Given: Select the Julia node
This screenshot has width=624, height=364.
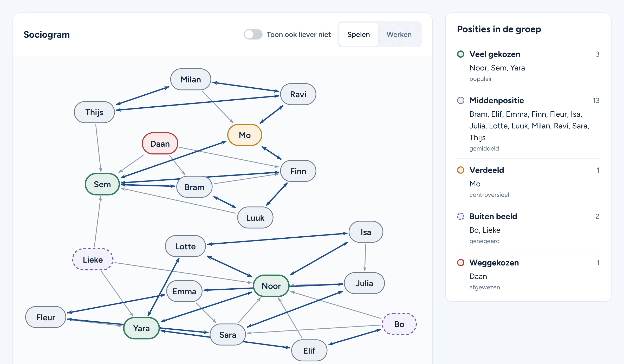Looking at the screenshot, I should [364, 283].
